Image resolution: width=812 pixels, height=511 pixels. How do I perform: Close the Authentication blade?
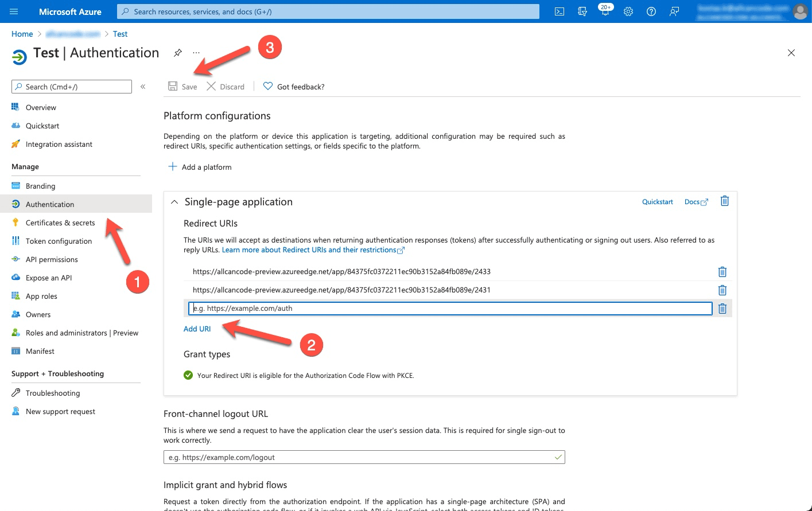[x=791, y=53]
